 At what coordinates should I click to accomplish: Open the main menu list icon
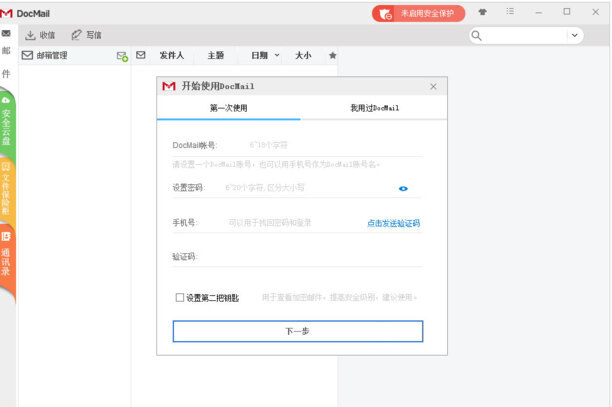point(510,12)
